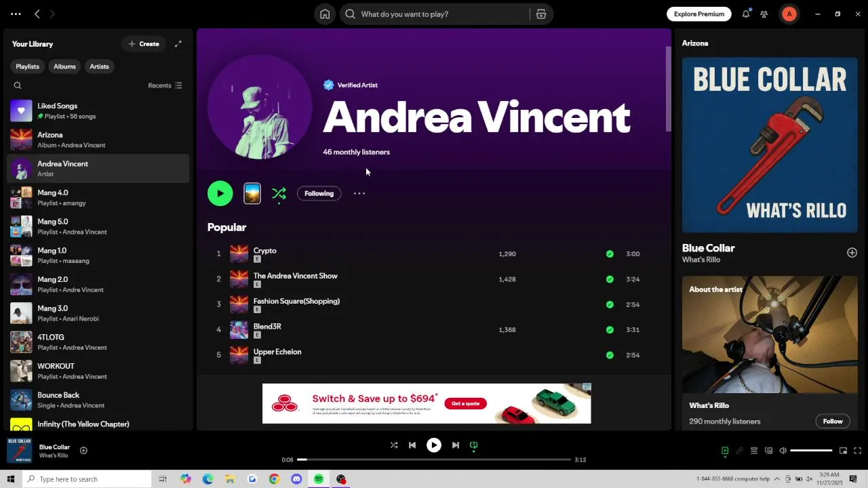Viewport: 868px width, 488px height.
Task: Skip to next track
Action: (456, 445)
